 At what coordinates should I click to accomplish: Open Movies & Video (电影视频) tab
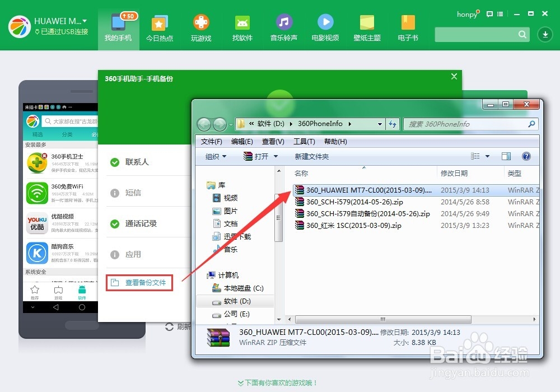(x=325, y=28)
